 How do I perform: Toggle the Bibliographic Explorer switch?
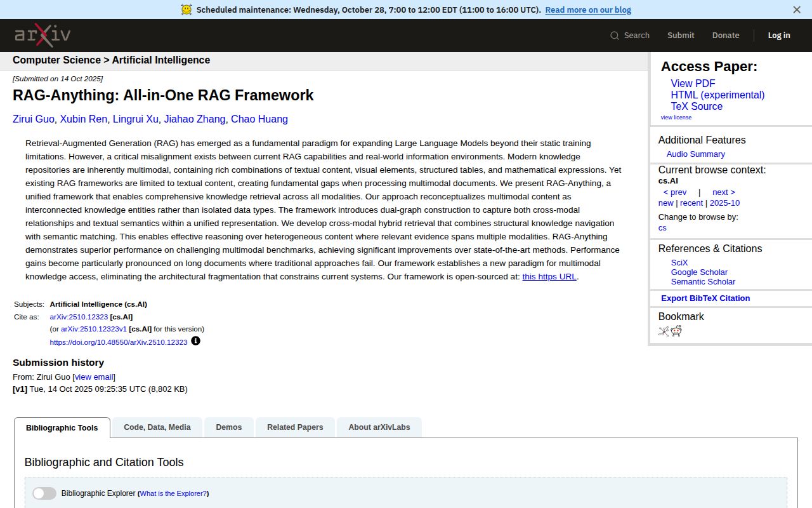pyautogui.click(x=44, y=493)
